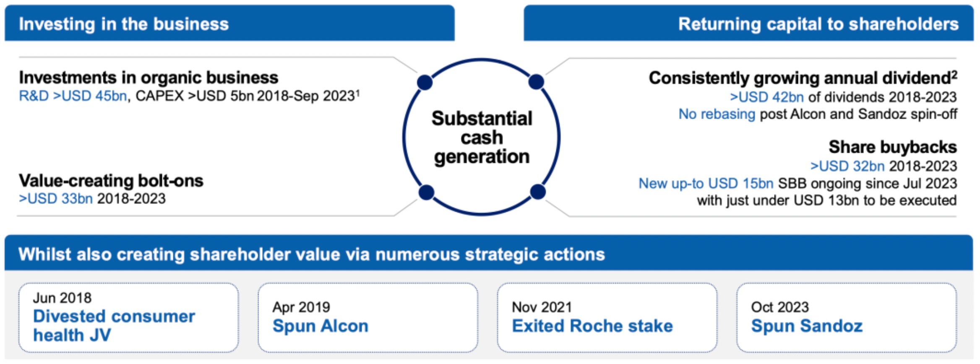This screenshot has height=364, width=980.
Task: Click the 'Investments in organic business' heading
Action: tap(149, 78)
